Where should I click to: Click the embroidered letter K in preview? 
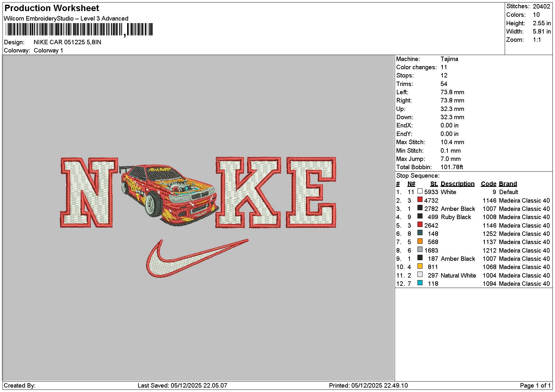click(x=248, y=193)
